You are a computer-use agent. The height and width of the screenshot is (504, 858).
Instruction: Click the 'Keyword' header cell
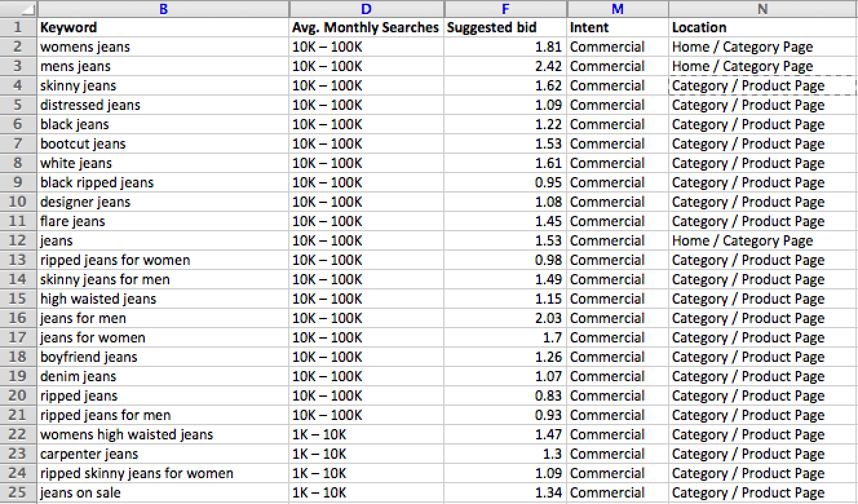[x=163, y=27]
